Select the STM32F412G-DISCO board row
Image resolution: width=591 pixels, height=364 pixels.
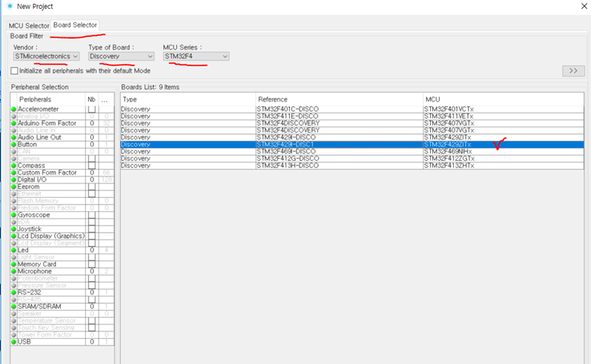pos(352,158)
